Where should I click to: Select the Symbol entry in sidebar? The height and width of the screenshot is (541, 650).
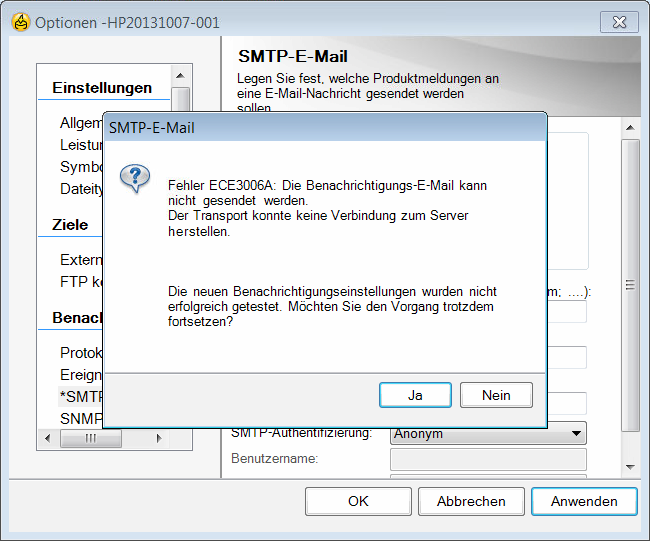click(81, 167)
